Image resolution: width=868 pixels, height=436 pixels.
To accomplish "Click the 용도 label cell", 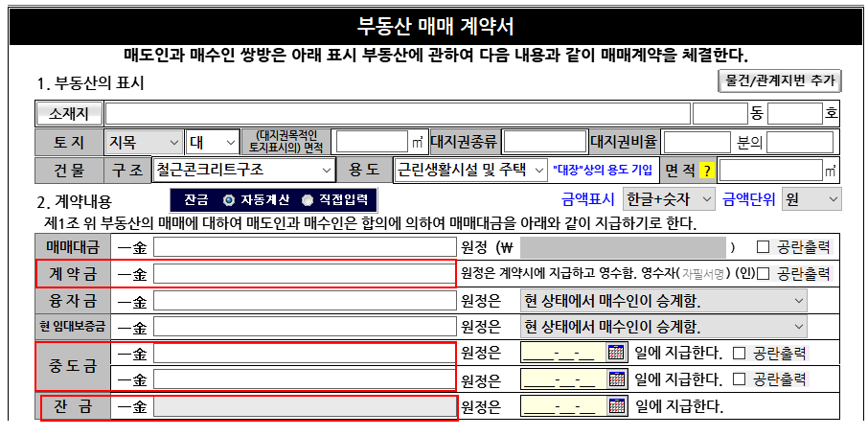I will (x=364, y=170).
